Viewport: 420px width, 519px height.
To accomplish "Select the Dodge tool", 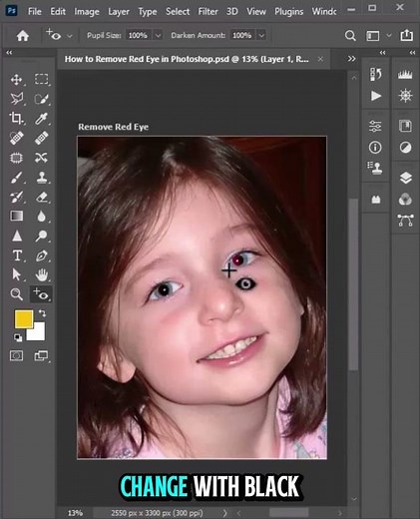I will tap(42, 236).
